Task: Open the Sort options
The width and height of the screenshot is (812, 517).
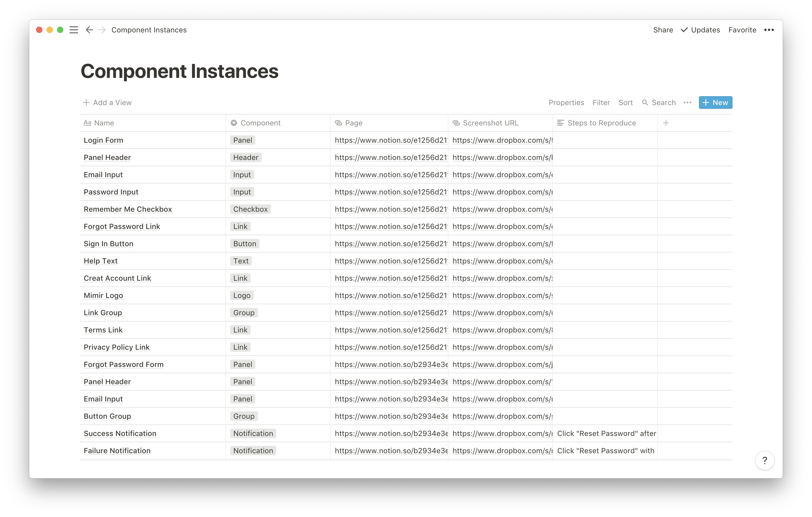Action: [x=625, y=102]
